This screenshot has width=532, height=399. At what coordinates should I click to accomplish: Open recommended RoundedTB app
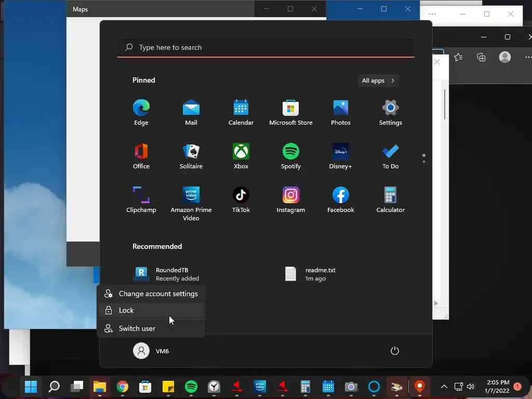166,274
